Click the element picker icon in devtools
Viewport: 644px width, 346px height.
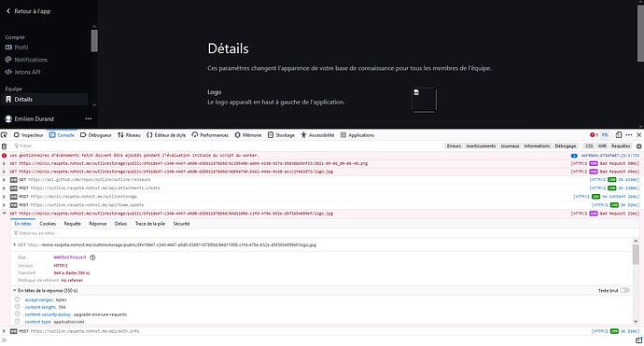(4, 135)
